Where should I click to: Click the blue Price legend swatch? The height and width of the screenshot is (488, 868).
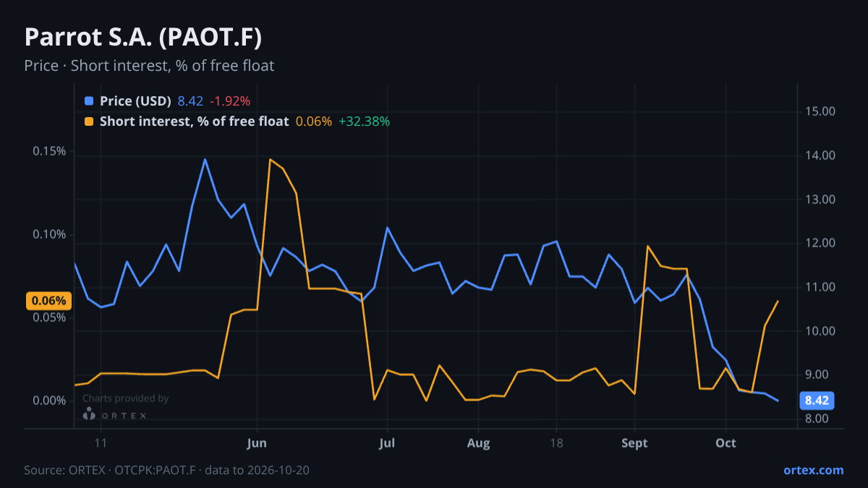point(89,101)
